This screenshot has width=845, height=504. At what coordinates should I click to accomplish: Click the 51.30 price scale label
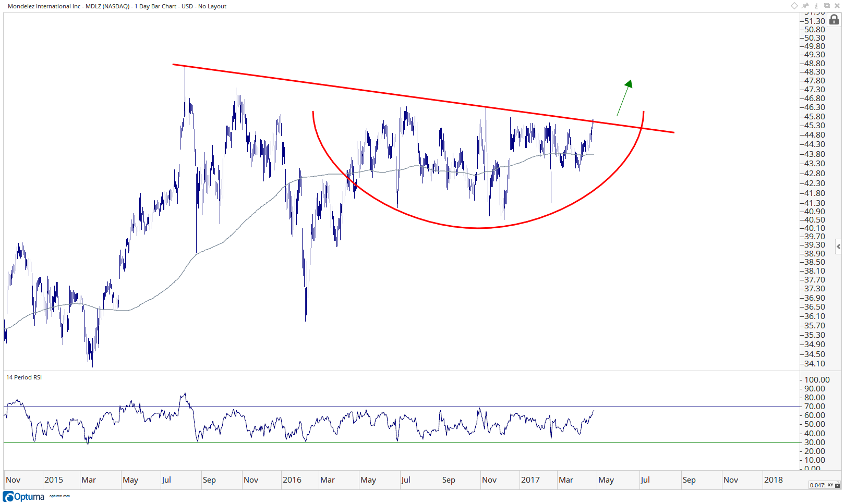[x=815, y=21]
